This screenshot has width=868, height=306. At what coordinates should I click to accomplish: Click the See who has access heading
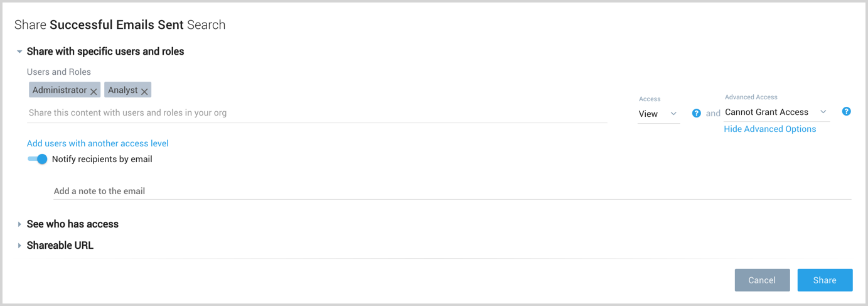[x=72, y=224]
